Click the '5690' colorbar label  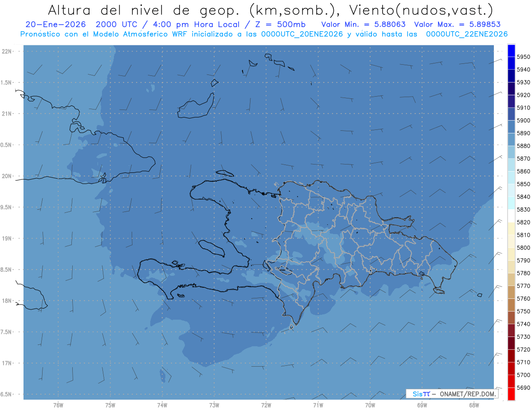tap(524, 388)
